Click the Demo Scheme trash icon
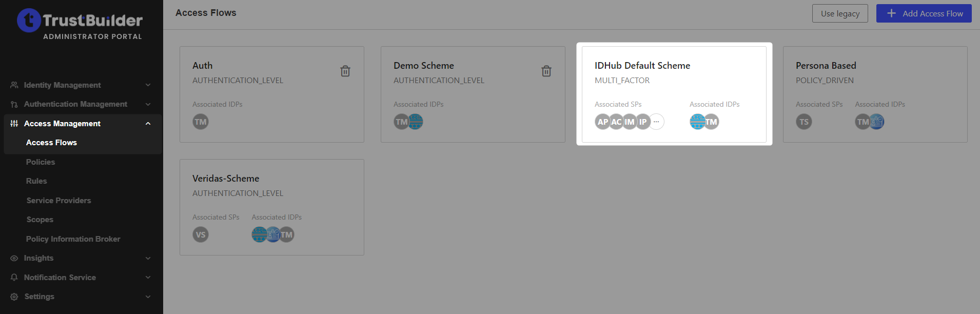Screen dimensions: 980x314 click(x=546, y=71)
